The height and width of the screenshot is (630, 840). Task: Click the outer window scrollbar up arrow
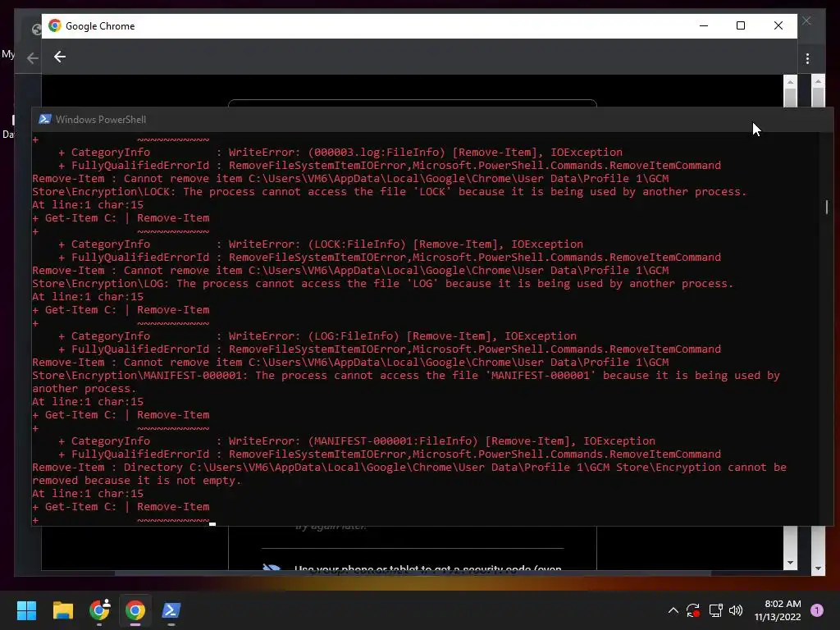point(818,81)
